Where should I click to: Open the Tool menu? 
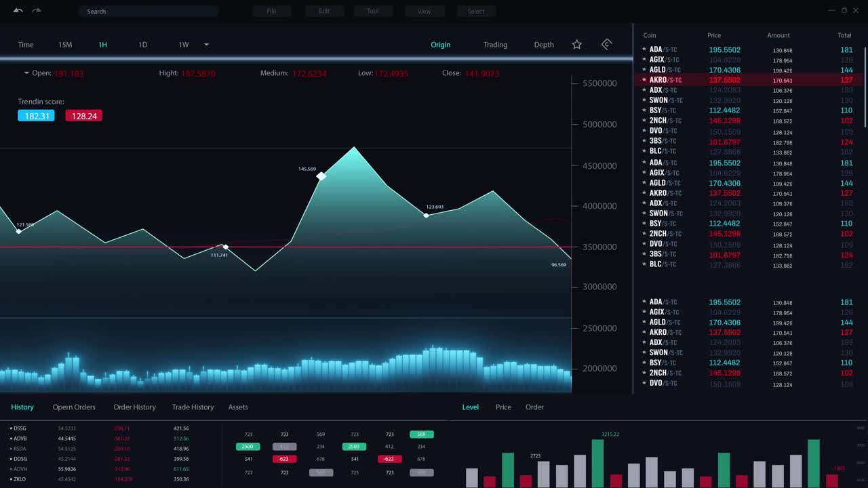pos(373,12)
